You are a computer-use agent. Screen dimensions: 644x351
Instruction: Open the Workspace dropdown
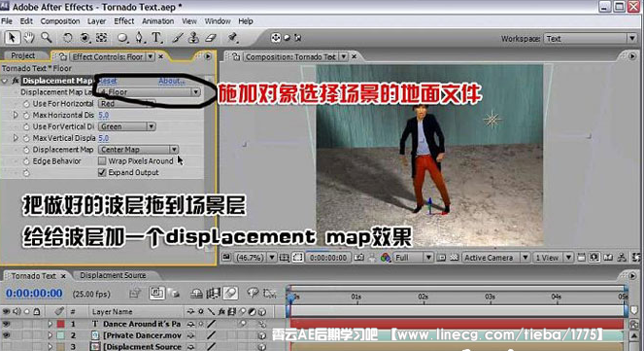(591, 39)
